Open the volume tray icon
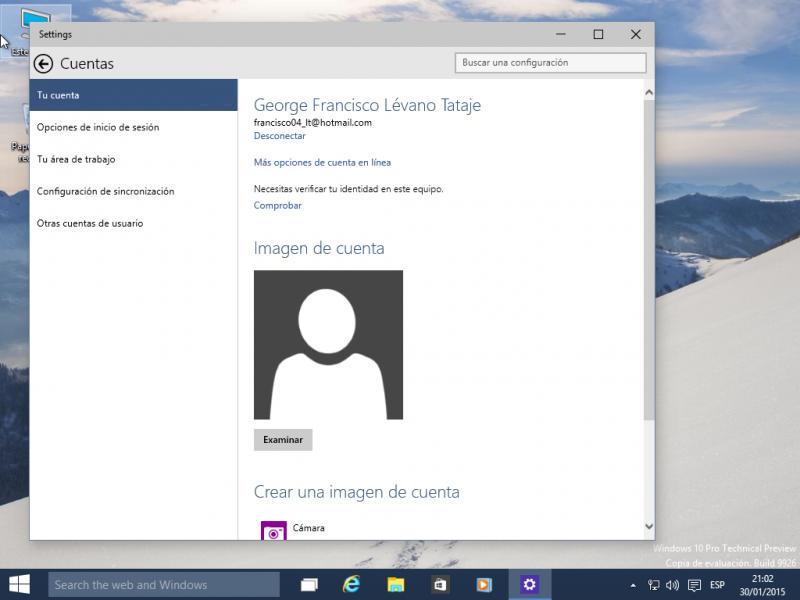800x600 pixels. point(672,585)
